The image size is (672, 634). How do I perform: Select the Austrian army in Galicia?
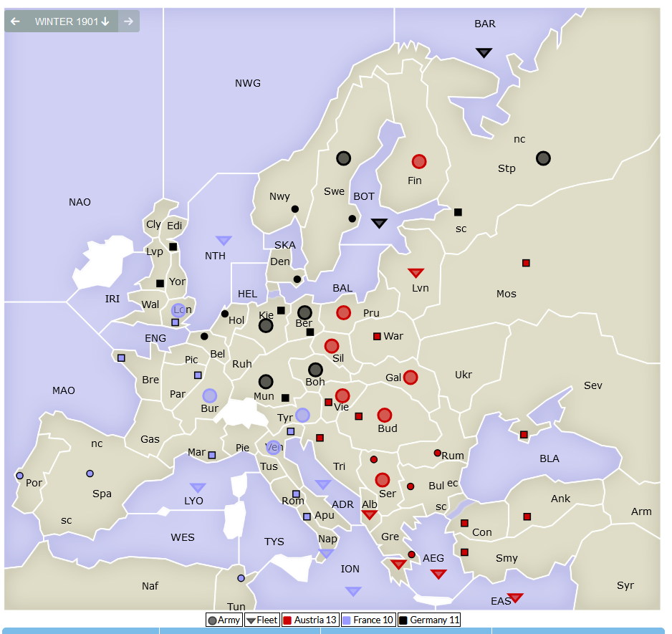pyautogui.click(x=411, y=378)
